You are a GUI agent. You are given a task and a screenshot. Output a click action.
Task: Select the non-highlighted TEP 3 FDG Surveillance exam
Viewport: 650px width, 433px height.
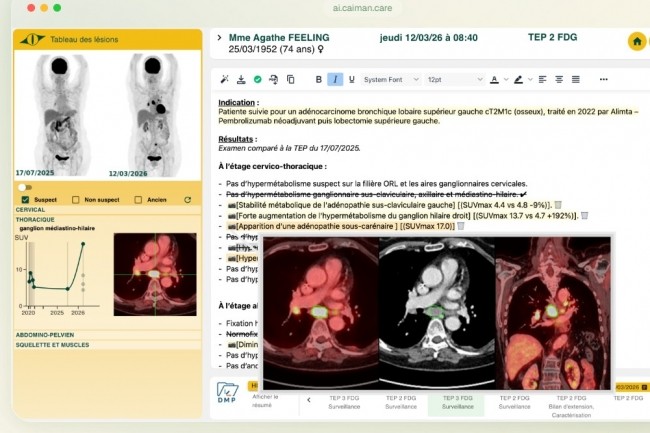pos(344,402)
